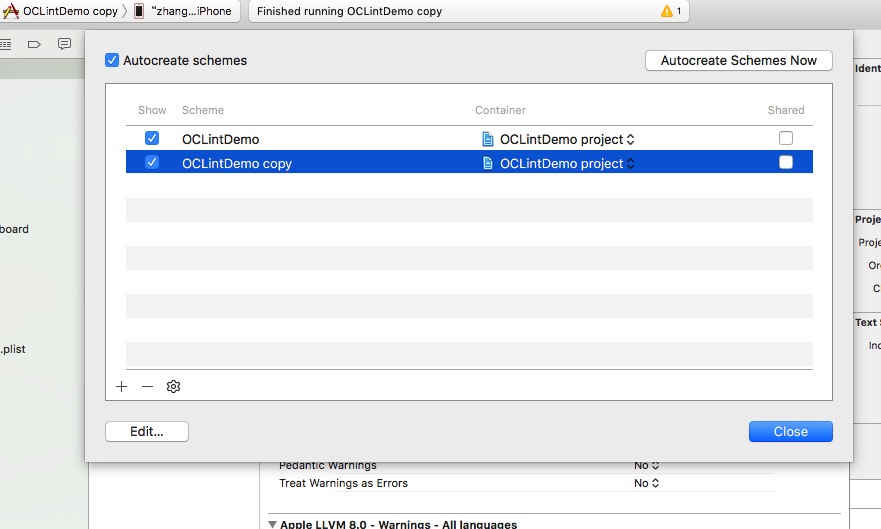Viewport: 881px width, 529px height.
Task: Select the OCLintDemo scheme name
Action: click(x=221, y=139)
